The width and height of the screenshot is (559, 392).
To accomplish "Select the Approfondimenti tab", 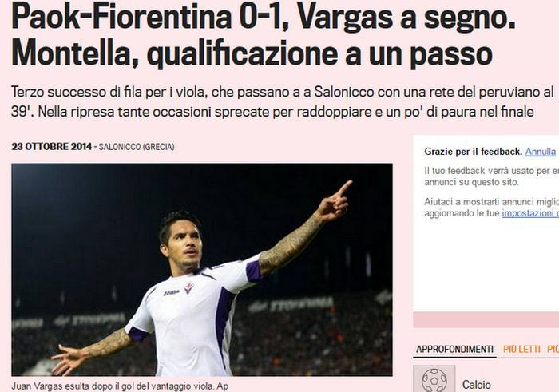I will click(x=454, y=349).
